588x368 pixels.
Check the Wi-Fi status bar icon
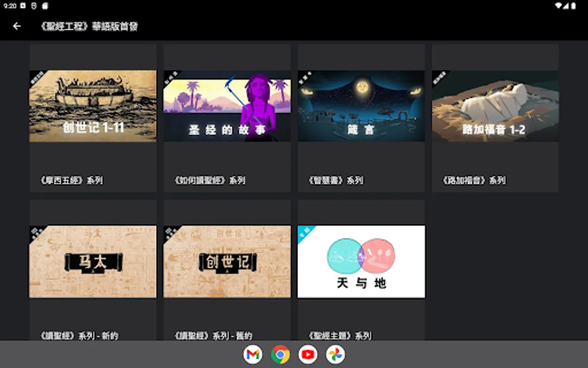click(x=558, y=6)
